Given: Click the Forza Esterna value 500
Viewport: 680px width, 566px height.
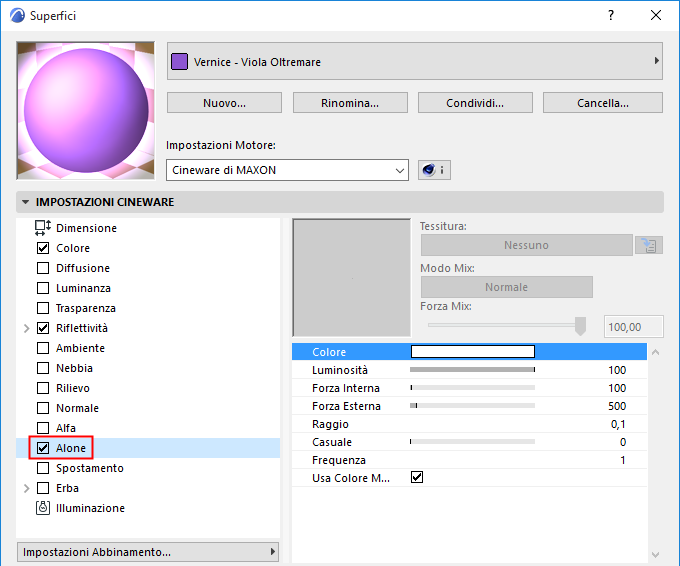Looking at the screenshot, I should [x=617, y=406].
